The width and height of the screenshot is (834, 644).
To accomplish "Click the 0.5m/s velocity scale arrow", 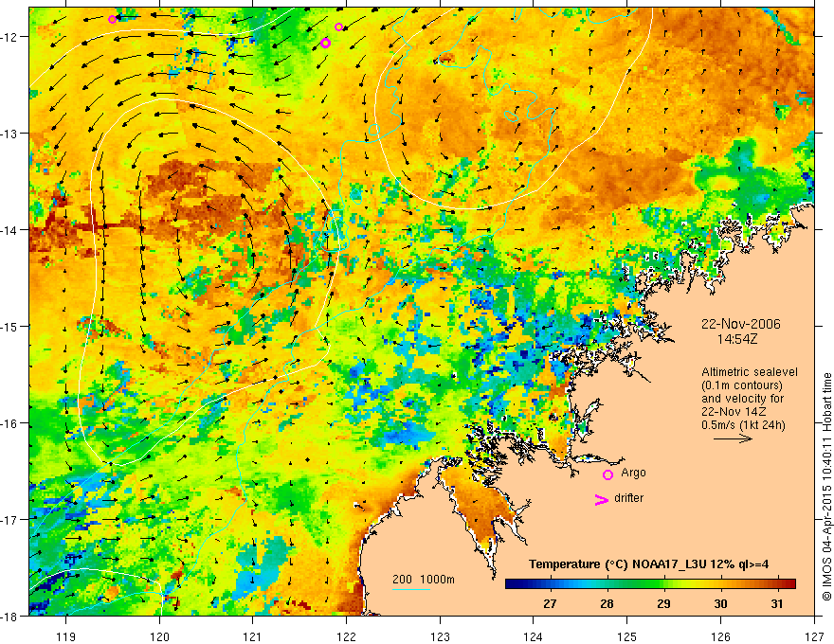I will [733, 438].
